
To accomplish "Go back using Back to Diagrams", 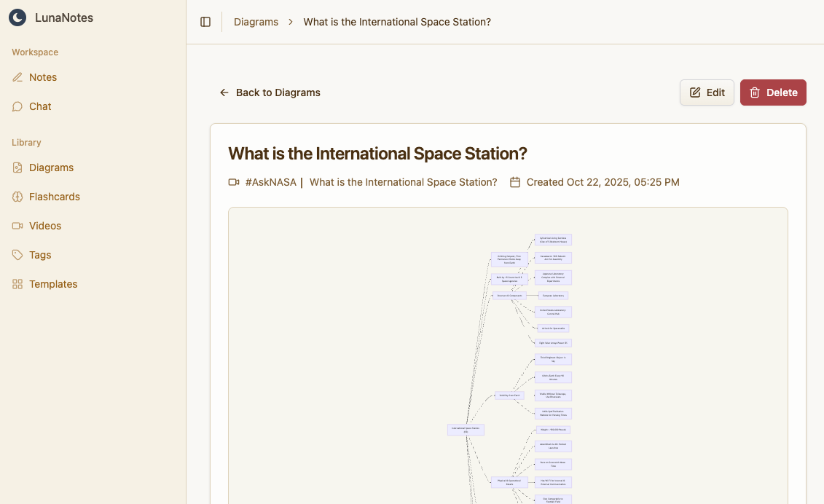I will pyautogui.click(x=270, y=92).
